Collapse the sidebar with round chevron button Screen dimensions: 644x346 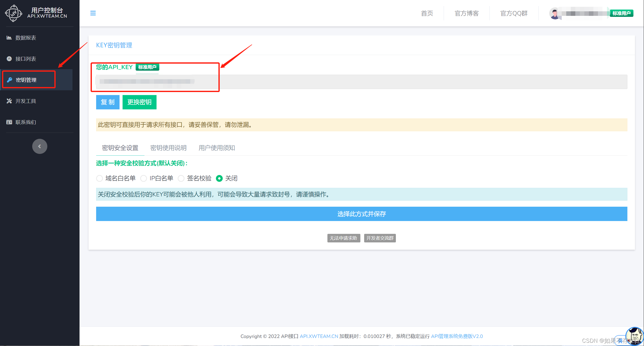(x=40, y=146)
